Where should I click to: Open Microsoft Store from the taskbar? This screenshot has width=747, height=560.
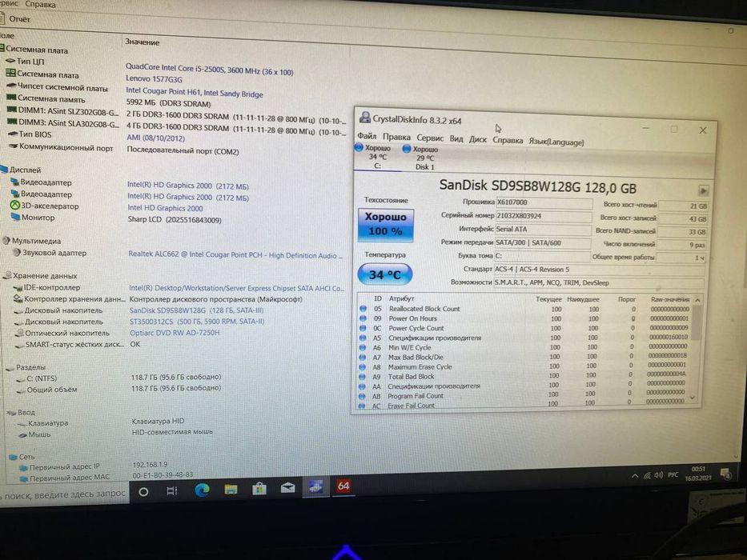[x=259, y=488]
